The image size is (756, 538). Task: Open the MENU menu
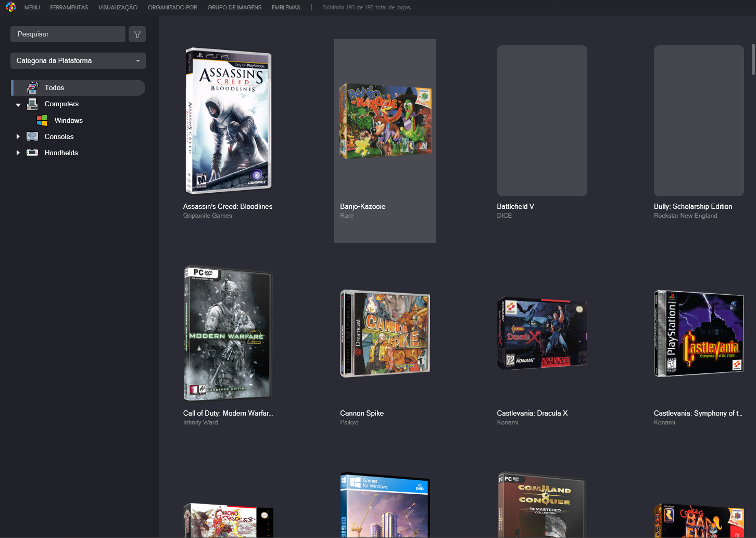click(x=32, y=7)
